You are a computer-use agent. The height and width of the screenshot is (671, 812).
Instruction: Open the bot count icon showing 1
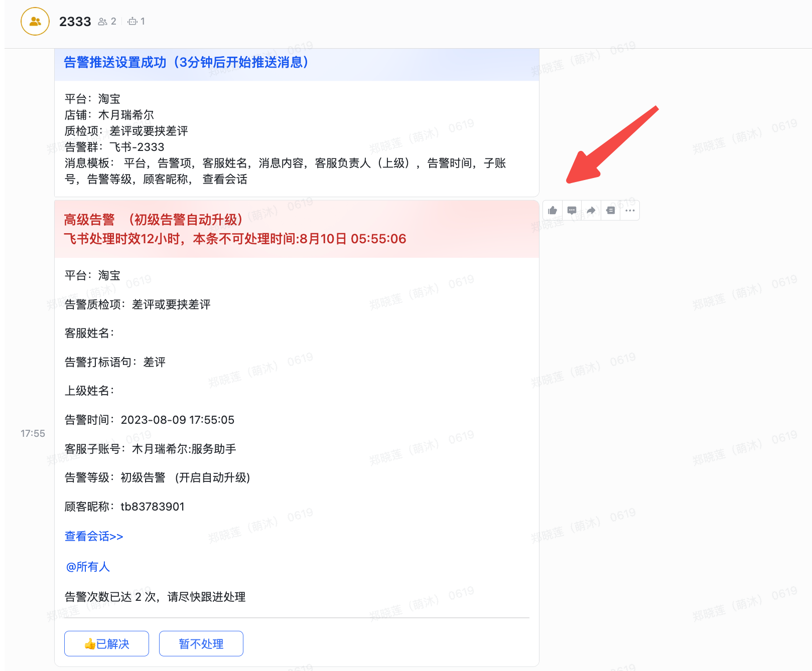click(137, 22)
